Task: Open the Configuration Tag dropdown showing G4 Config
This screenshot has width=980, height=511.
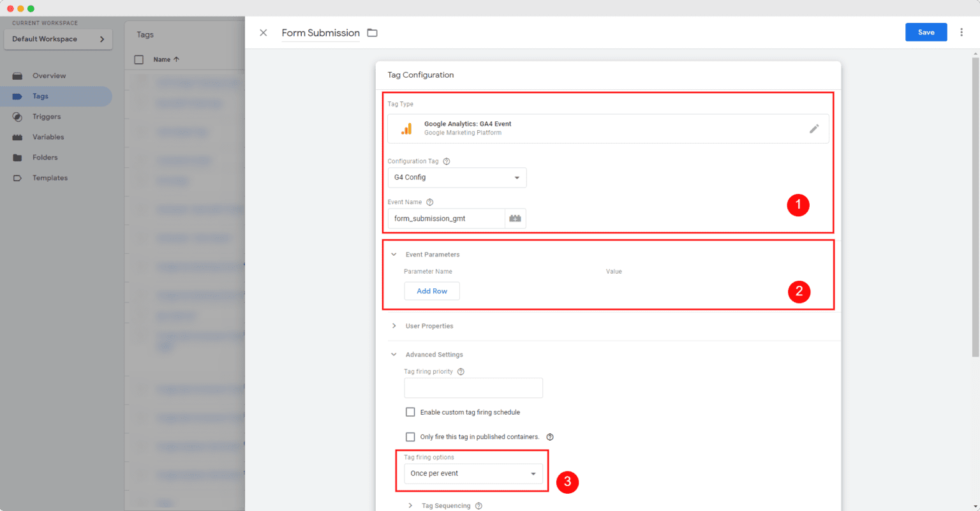Action: pos(457,178)
